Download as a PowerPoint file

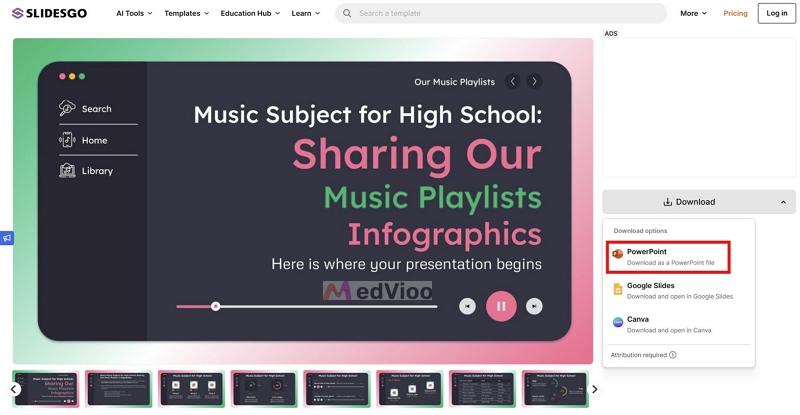tap(668, 257)
